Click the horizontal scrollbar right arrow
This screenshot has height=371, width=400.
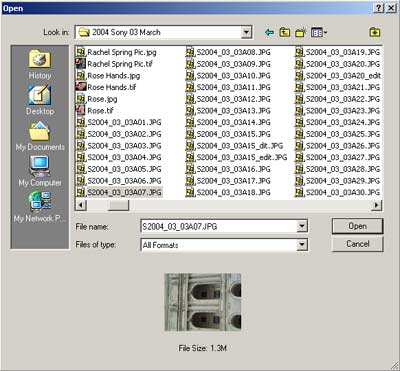(x=377, y=205)
